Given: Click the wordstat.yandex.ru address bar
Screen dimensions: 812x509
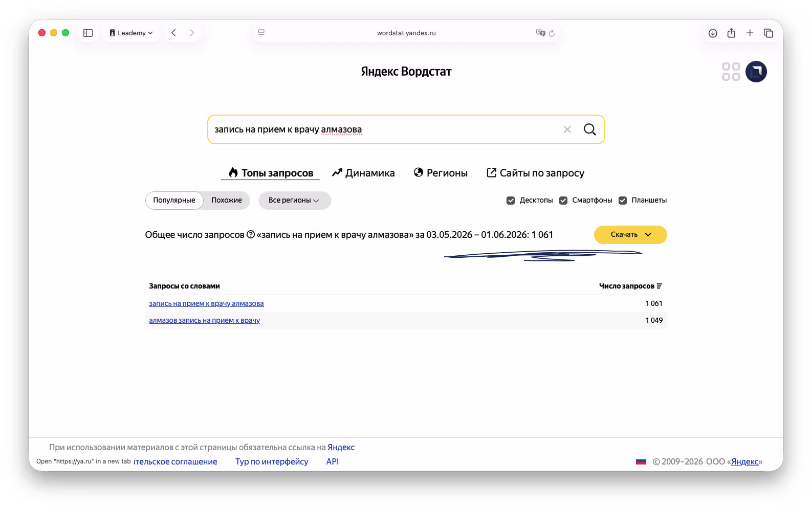Looking at the screenshot, I should [x=406, y=33].
